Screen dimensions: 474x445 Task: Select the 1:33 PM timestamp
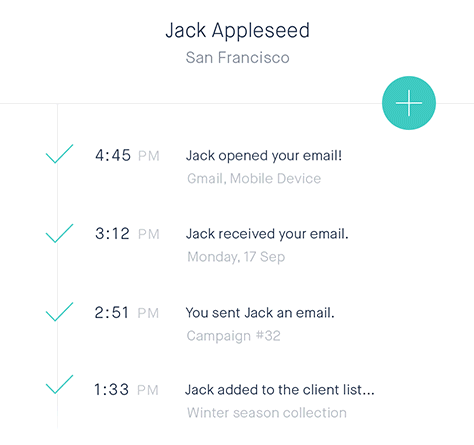pyautogui.click(x=126, y=390)
